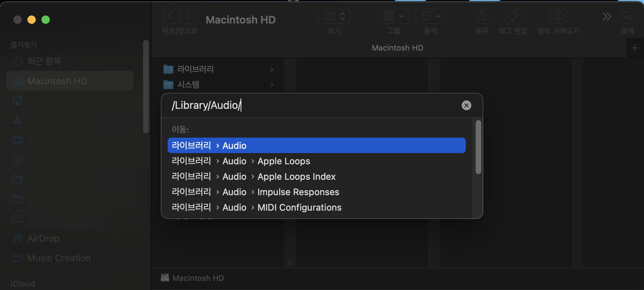Image resolution: width=644 pixels, height=290 pixels.
Task: Click the Forward navigation arrow
Action: [x=188, y=16]
